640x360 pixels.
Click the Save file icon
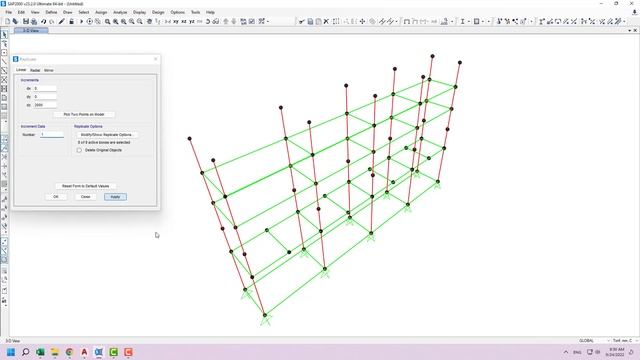[26, 21]
